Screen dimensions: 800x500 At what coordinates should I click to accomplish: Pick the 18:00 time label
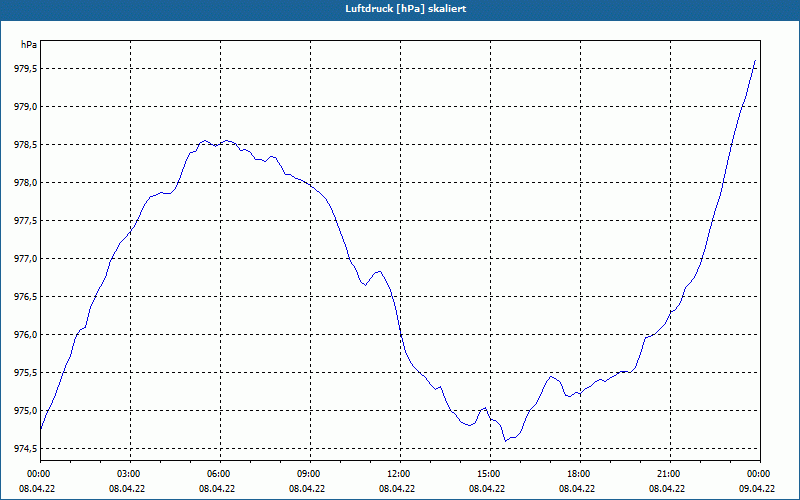[577, 474]
